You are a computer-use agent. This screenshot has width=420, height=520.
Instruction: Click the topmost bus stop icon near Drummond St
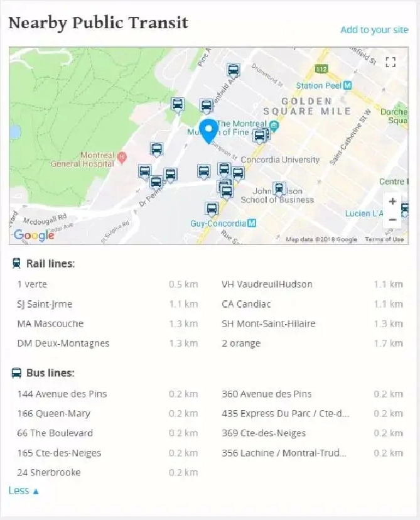point(233,70)
